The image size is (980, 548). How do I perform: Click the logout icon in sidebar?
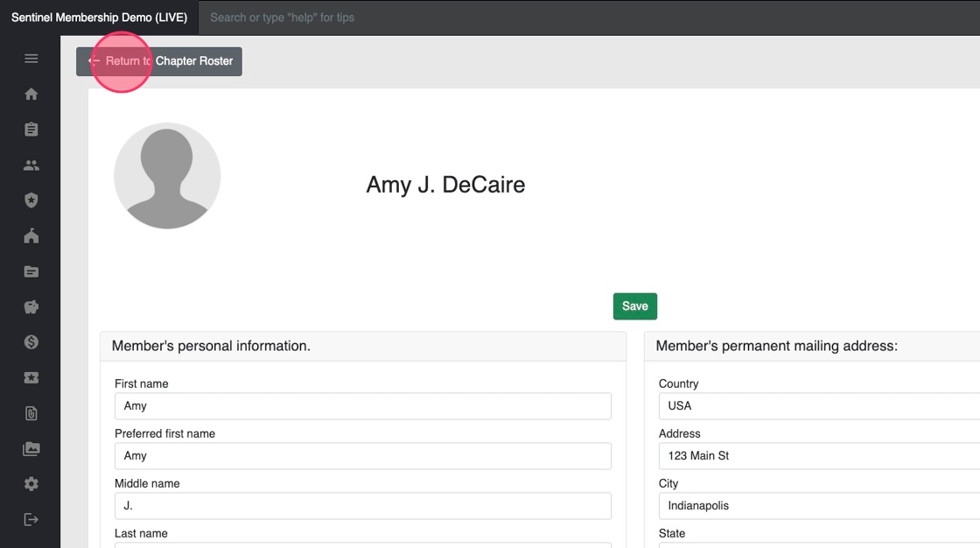pos(31,520)
